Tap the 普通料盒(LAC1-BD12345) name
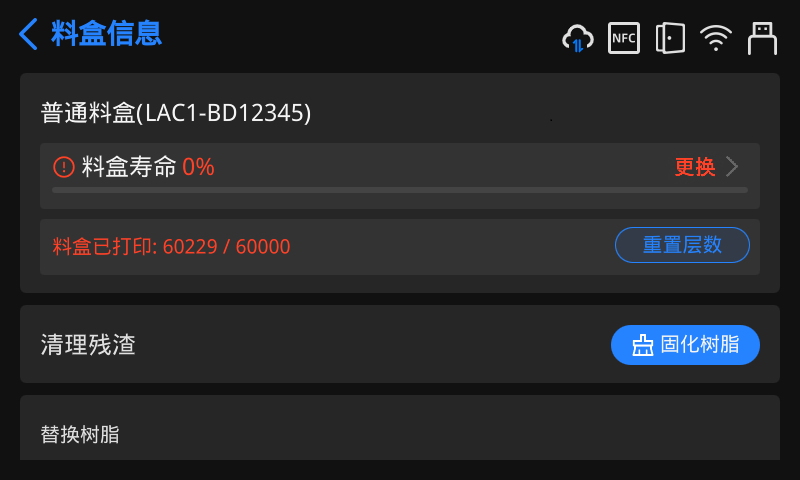The height and width of the screenshot is (480, 800). (x=176, y=112)
